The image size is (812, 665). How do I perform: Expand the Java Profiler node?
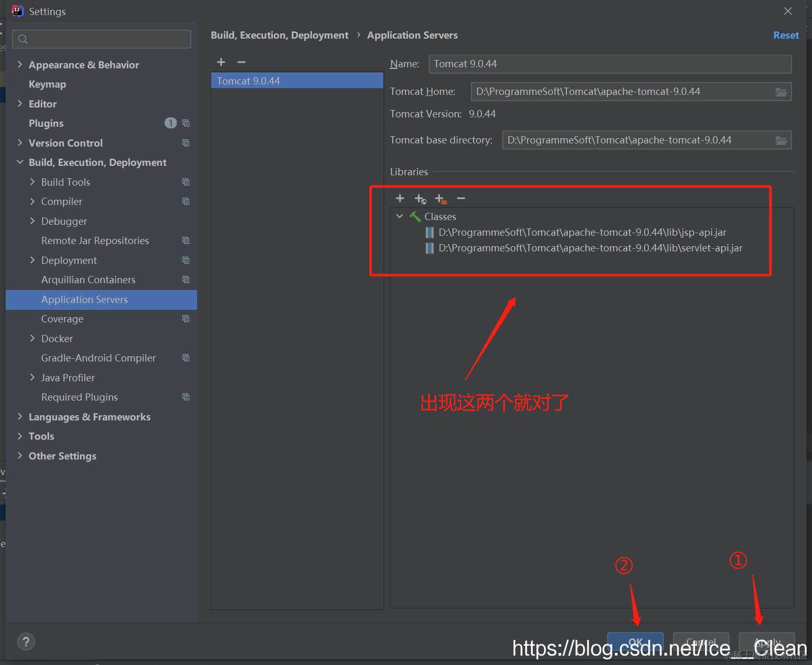coord(32,378)
